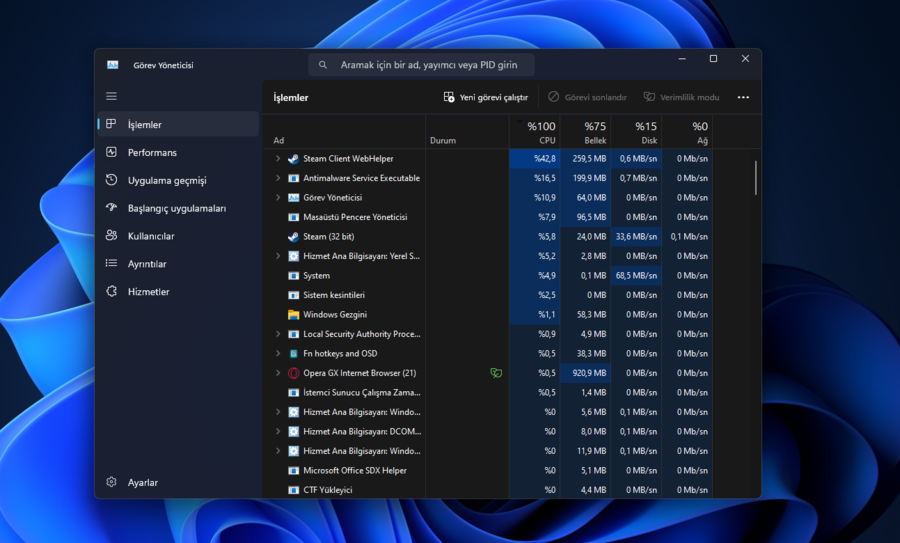Sort by Disk column header
Screen dimensions: 900x543
tap(636, 132)
